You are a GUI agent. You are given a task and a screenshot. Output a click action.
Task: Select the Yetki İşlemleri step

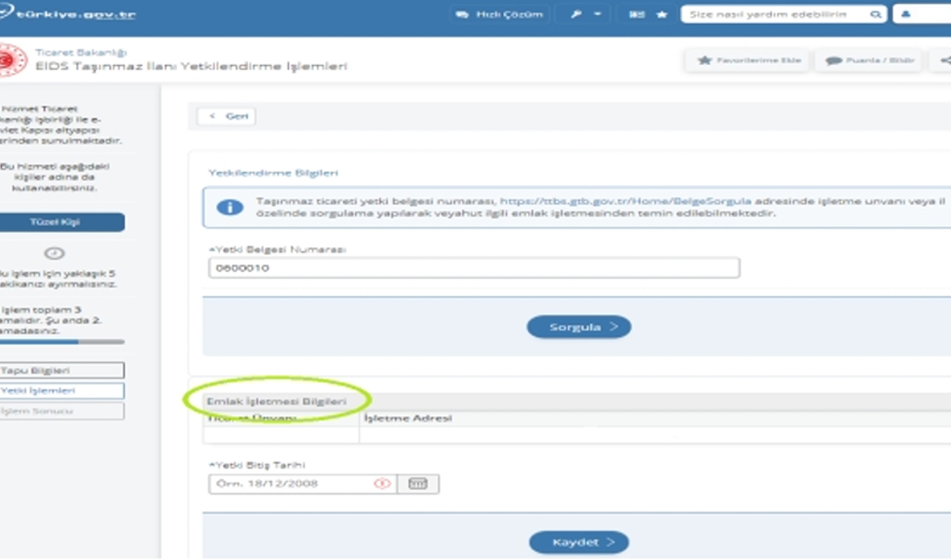pyautogui.click(x=62, y=391)
